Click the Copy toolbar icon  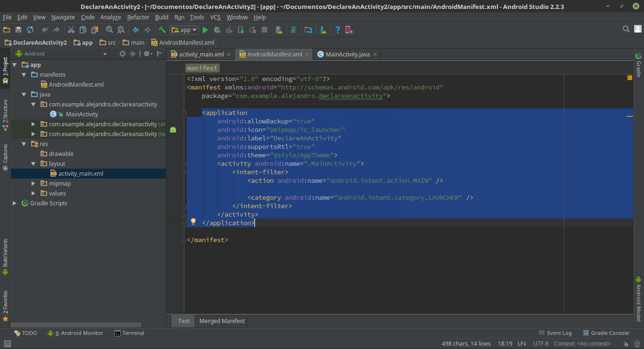coord(83,30)
